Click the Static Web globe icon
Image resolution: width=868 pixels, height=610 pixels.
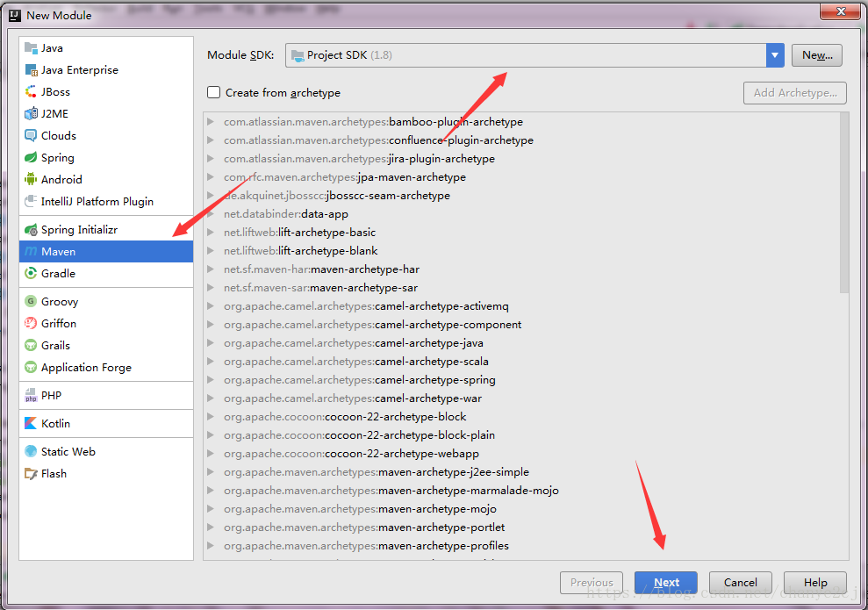(31, 452)
